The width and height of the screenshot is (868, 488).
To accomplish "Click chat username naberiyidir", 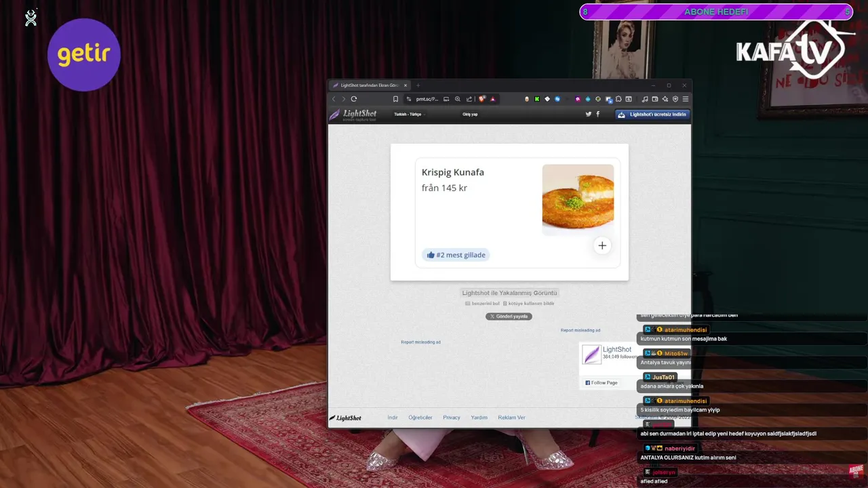I will pos(679,448).
